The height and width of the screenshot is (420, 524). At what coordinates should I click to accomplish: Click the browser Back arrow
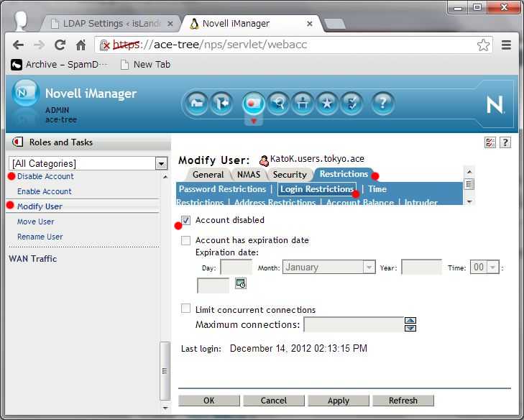pyautogui.click(x=18, y=45)
